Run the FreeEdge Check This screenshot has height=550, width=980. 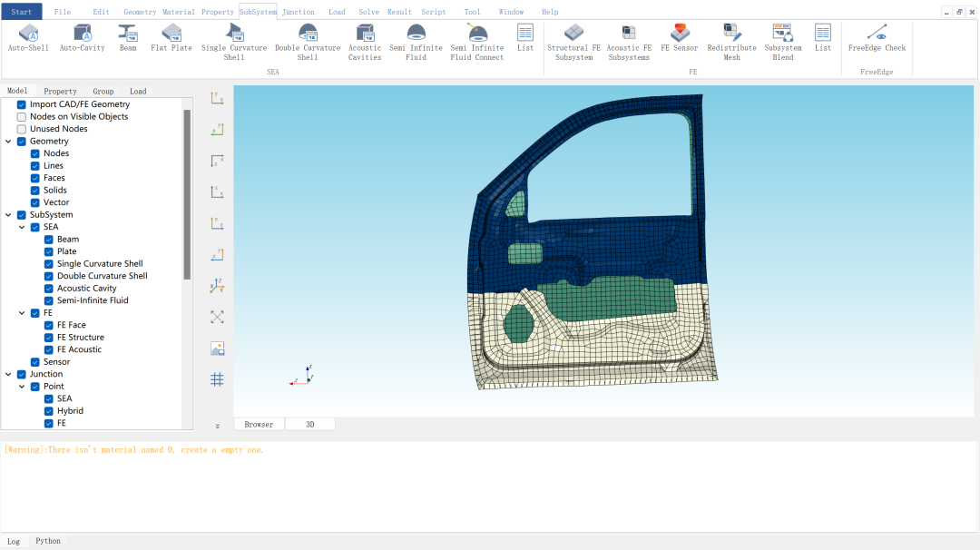pyautogui.click(x=877, y=37)
